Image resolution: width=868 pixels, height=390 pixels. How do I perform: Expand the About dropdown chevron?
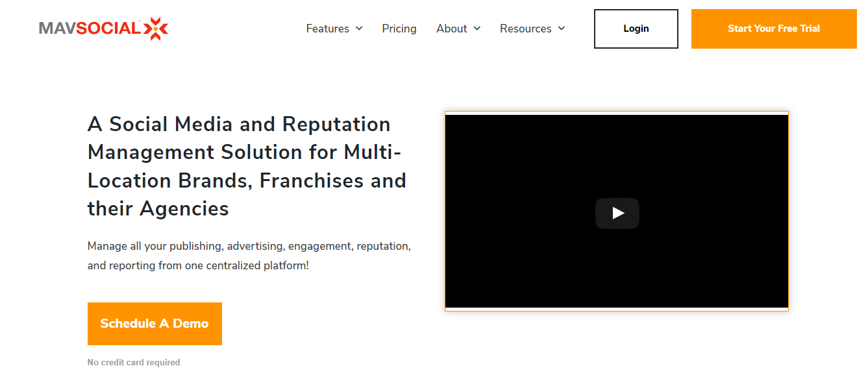tap(477, 29)
